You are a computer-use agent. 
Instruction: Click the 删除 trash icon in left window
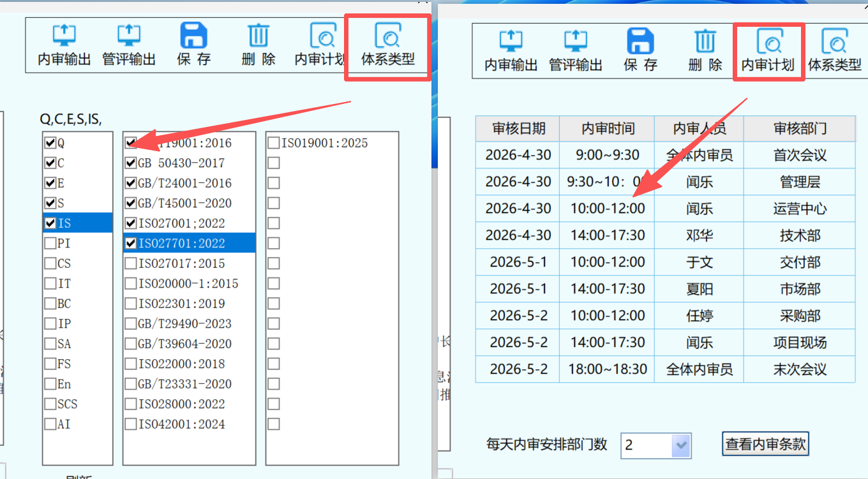pyautogui.click(x=258, y=36)
